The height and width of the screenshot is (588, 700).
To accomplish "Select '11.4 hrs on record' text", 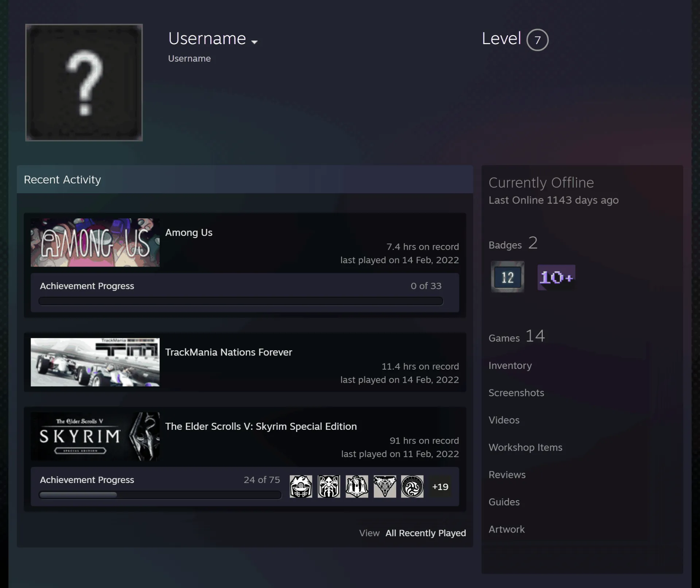I will point(420,366).
